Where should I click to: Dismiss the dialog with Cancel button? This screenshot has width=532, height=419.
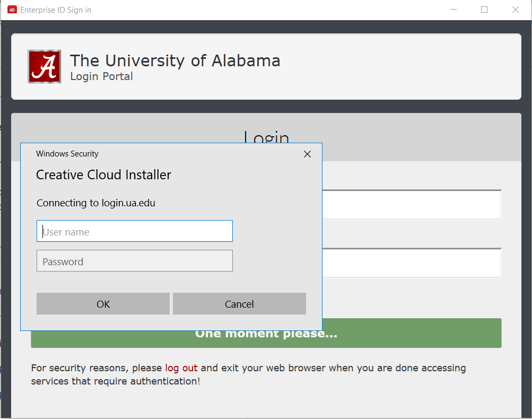(239, 304)
